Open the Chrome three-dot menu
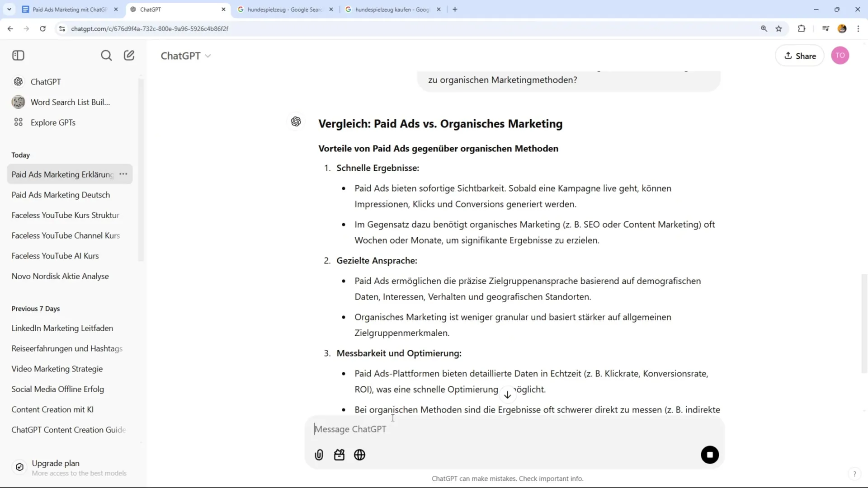Image resolution: width=868 pixels, height=488 pixels. click(x=858, y=28)
